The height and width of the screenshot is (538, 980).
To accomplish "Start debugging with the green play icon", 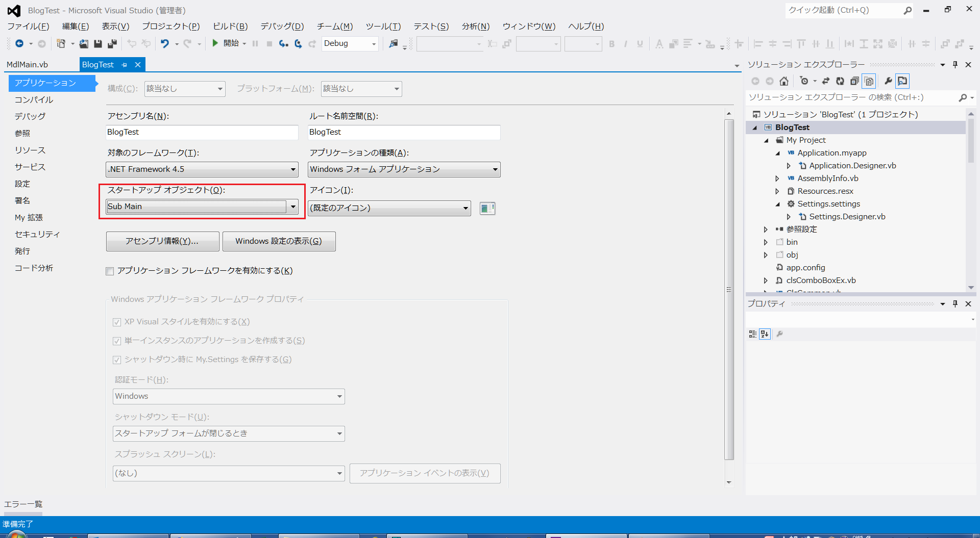I will point(215,43).
